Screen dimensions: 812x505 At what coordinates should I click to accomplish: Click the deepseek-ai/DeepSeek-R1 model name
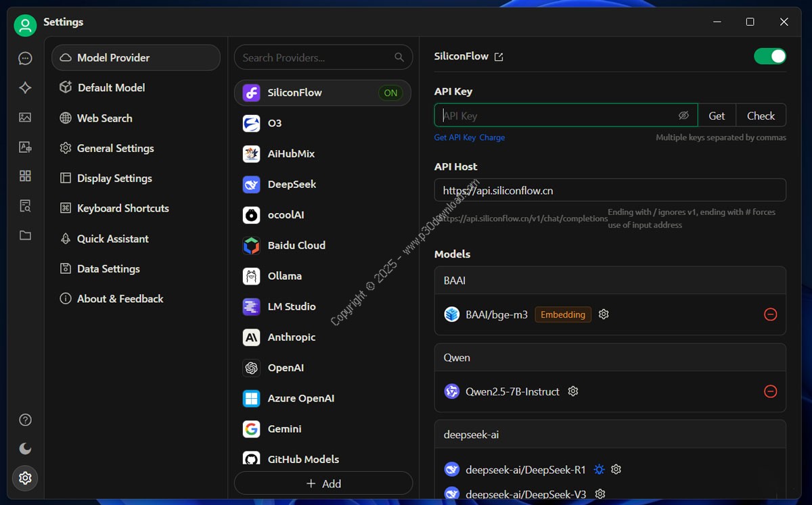(x=526, y=469)
